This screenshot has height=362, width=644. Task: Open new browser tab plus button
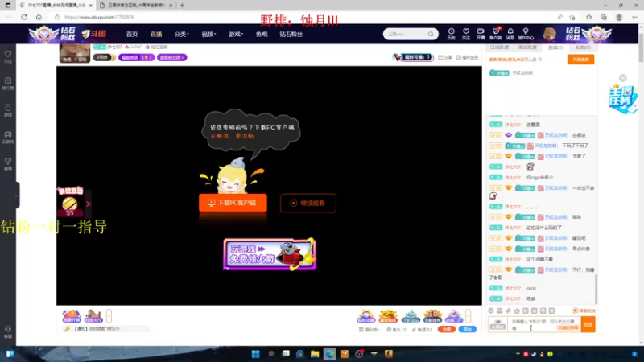182,6
